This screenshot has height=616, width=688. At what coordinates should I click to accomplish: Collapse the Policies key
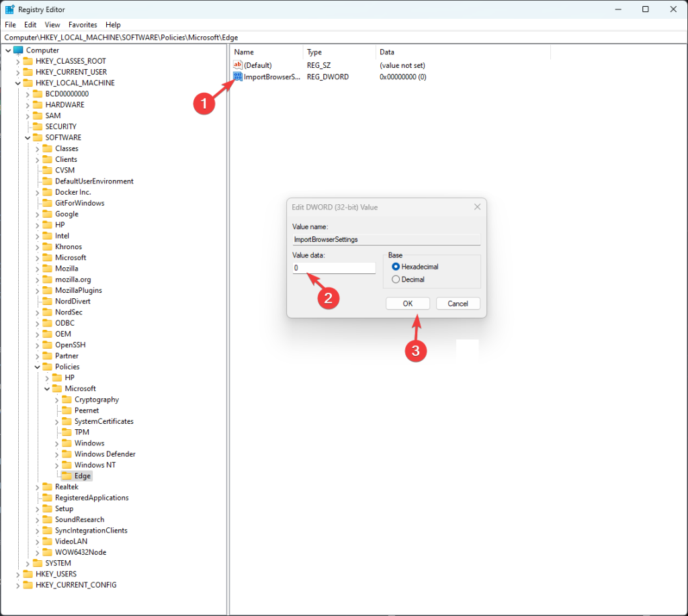pos(38,367)
